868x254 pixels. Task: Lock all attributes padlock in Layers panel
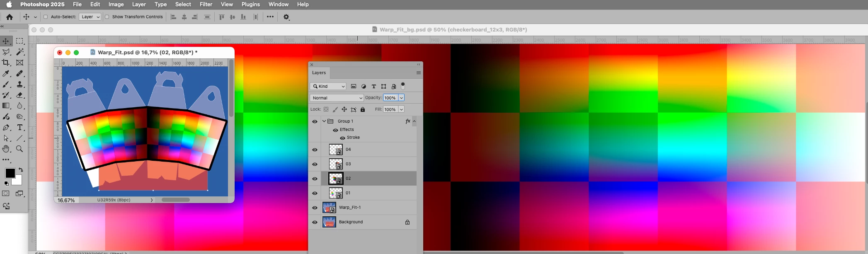(x=363, y=109)
